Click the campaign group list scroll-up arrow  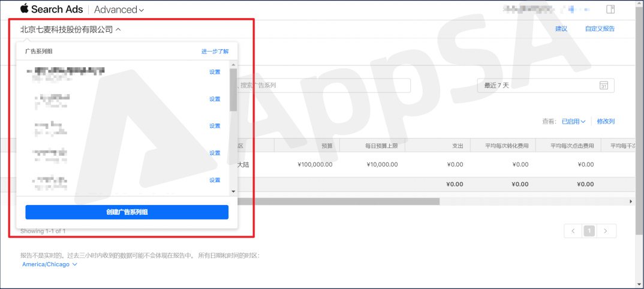233,65
